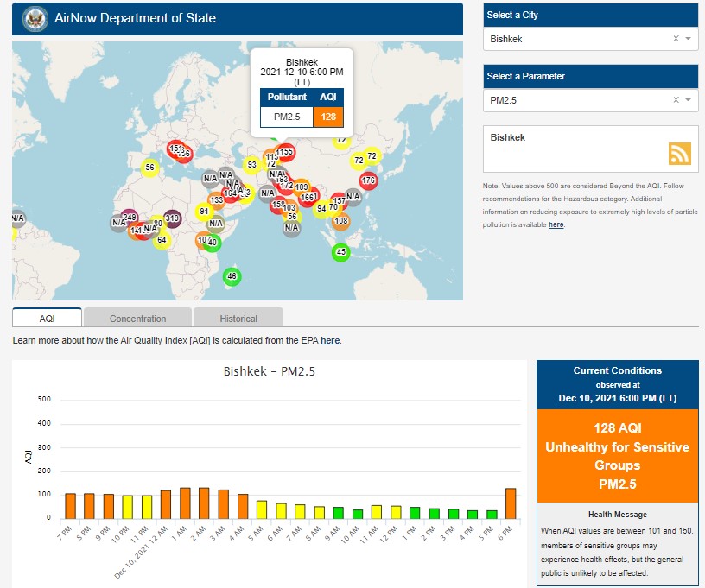This screenshot has width=705, height=588.
Task: Select the yellow map marker showing 64
Action: click(162, 239)
